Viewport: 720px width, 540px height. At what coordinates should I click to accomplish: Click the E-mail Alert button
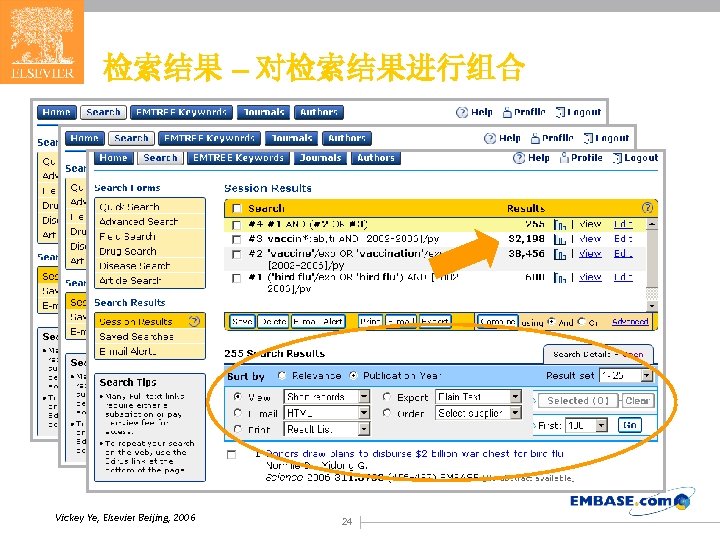point(317,321)
